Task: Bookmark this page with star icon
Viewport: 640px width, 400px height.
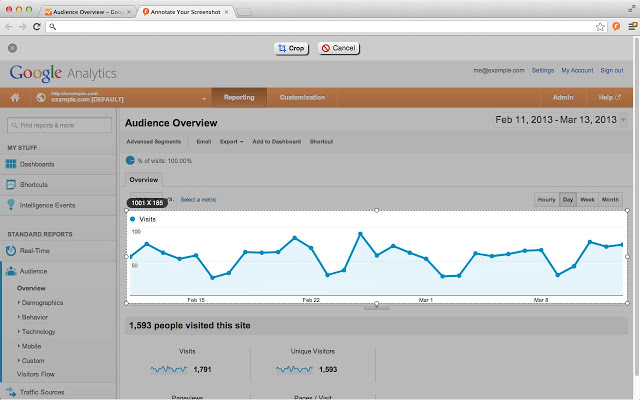Action: point(600,27)
